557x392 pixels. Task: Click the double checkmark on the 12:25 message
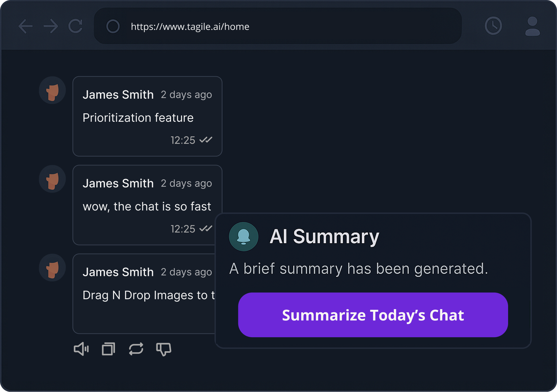[205, 140]
